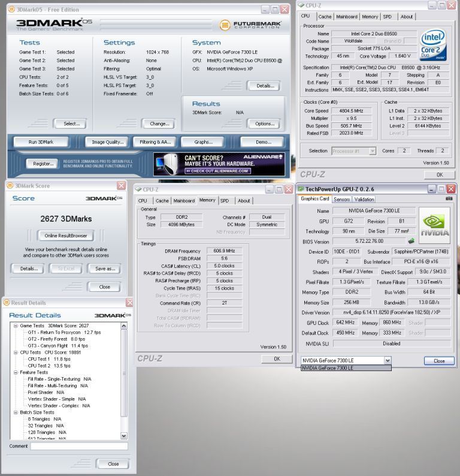Open the GPU-Z graphics card dropdown arrow

point(388,360)
